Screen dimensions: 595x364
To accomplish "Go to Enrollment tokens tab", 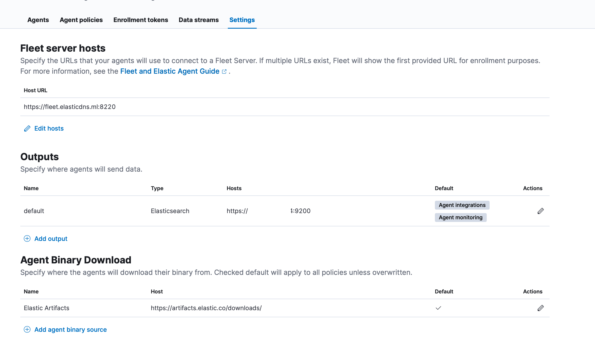I will (140, 20).
